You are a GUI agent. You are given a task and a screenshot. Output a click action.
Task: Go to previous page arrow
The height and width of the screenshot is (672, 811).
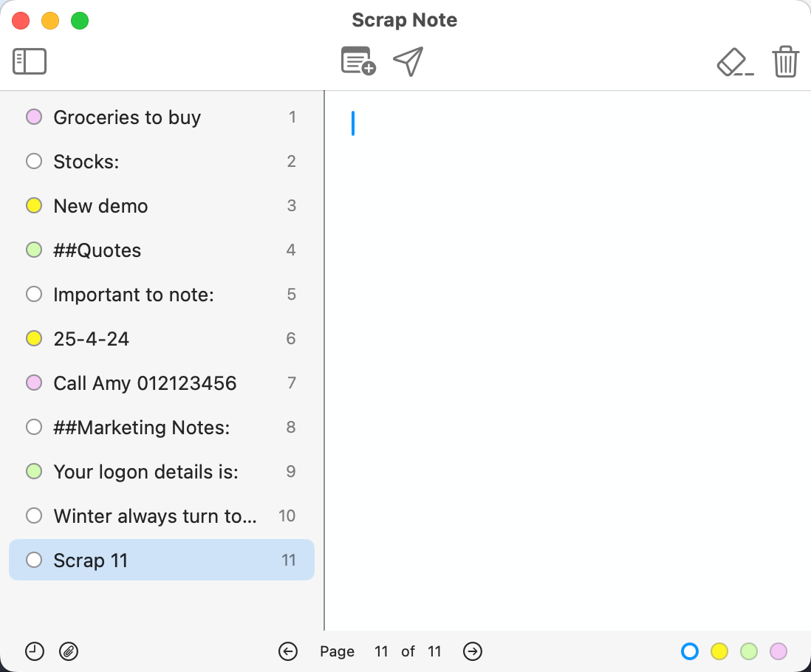click(288, 651)
